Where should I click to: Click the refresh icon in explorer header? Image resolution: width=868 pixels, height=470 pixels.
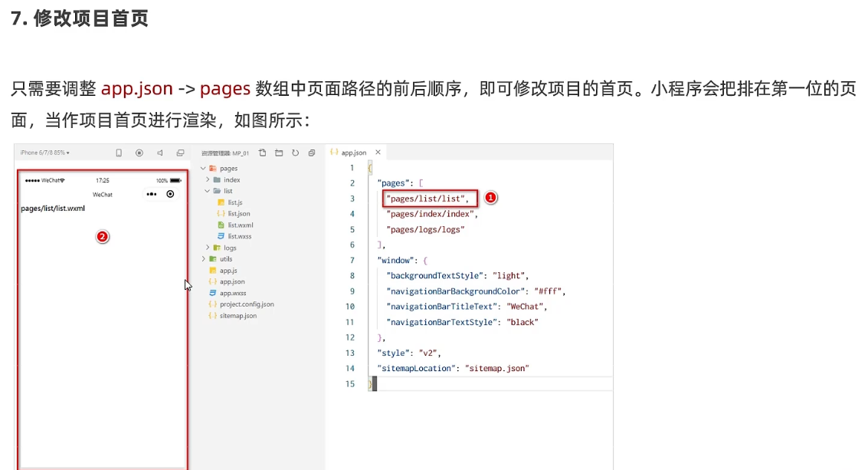[x=296, y=153]
